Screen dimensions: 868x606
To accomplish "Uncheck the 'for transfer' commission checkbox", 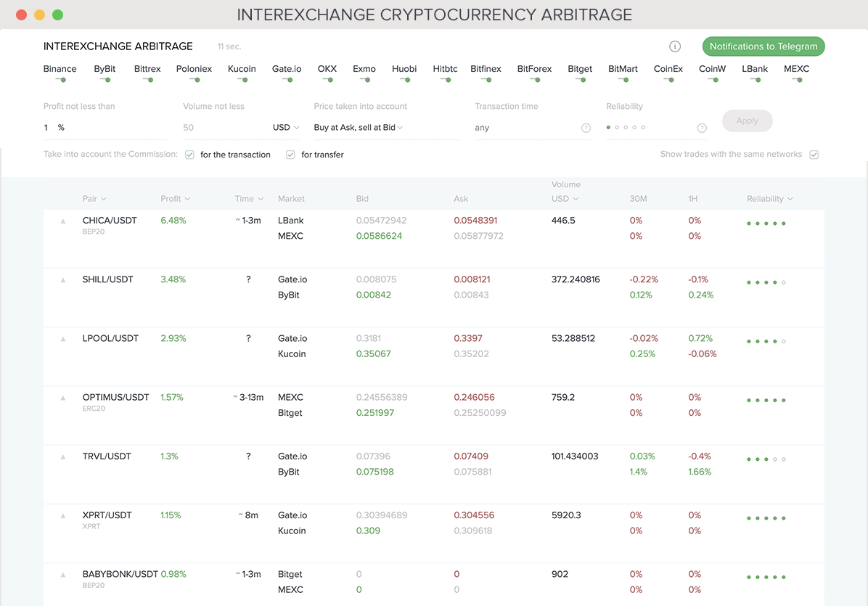I will click(x=290, y=155).
